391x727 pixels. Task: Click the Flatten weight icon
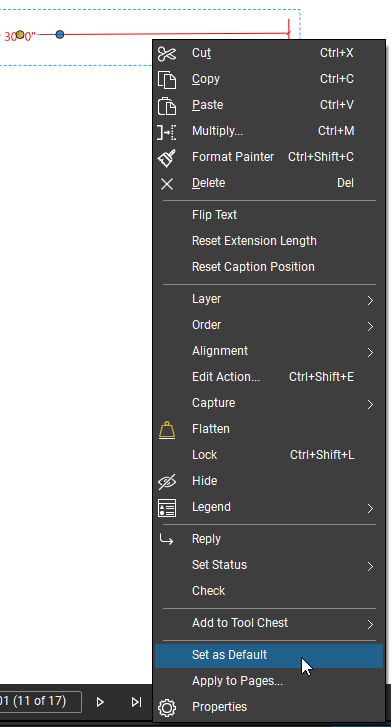click(x=167, y=430)
